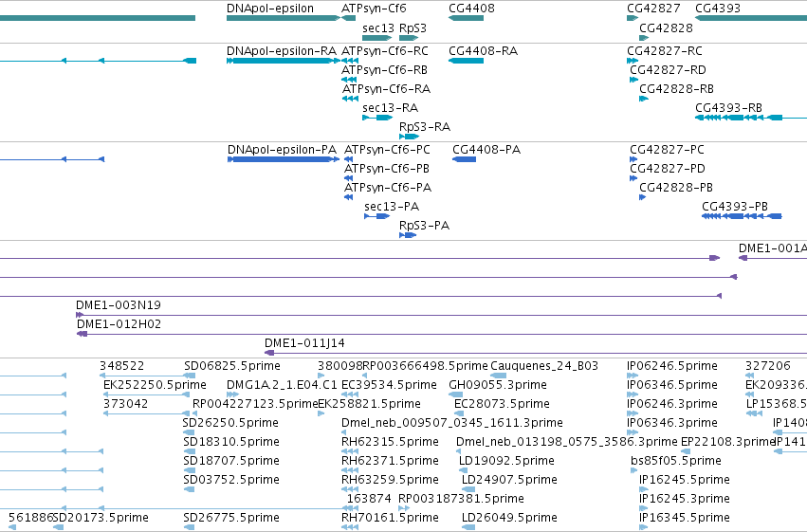807x532 pixels.
Task: Select the CG42827-PD protein label
Action: [668, 169]
